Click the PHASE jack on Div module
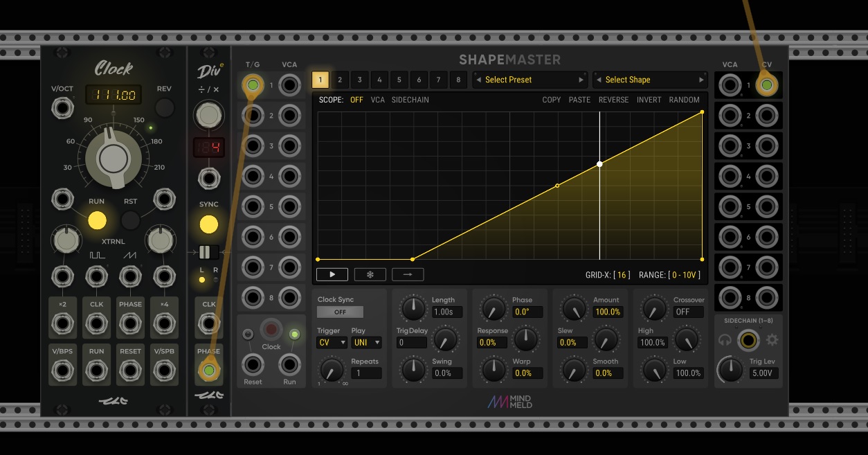 209,371
